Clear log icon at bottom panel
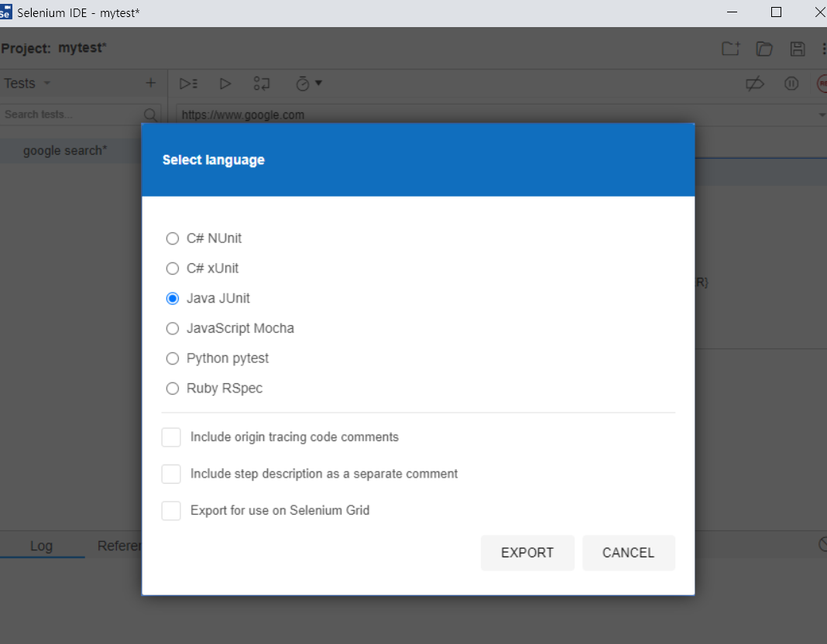Screen dimensions: 827x644 coord(823,544)
